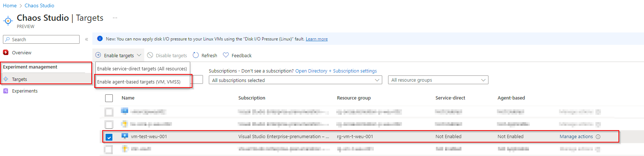
Task: Check the first blurred row checkbox
Action: tap(109, 112)
